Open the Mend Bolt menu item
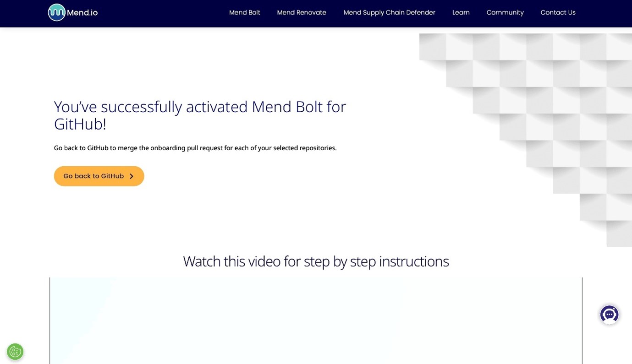Viewport: 632px width, 364px height. 244,12
